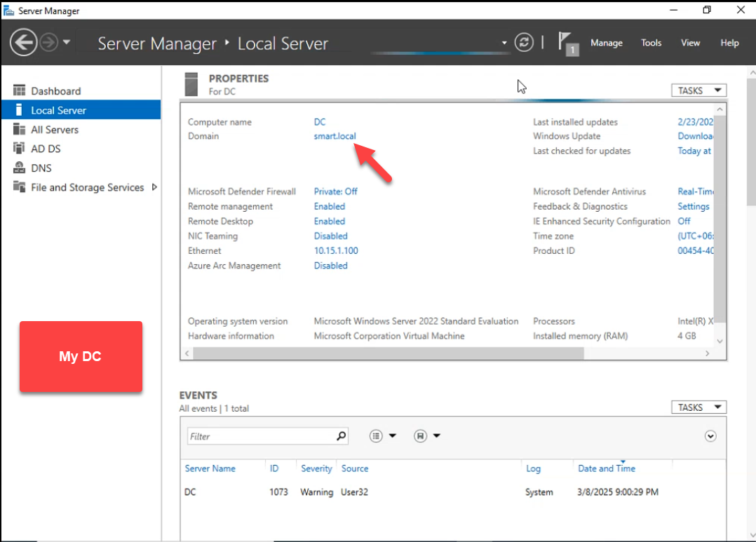The height and width of the screenshot is (542, 756).
Task: Click the refresh icon in header
Action: click(x=524, y=43)
